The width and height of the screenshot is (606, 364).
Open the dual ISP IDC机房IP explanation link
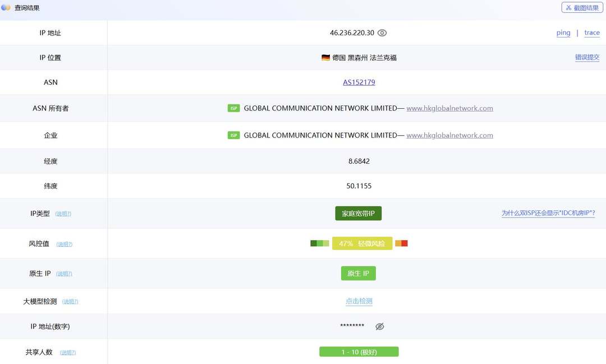[x=548, y=214]
